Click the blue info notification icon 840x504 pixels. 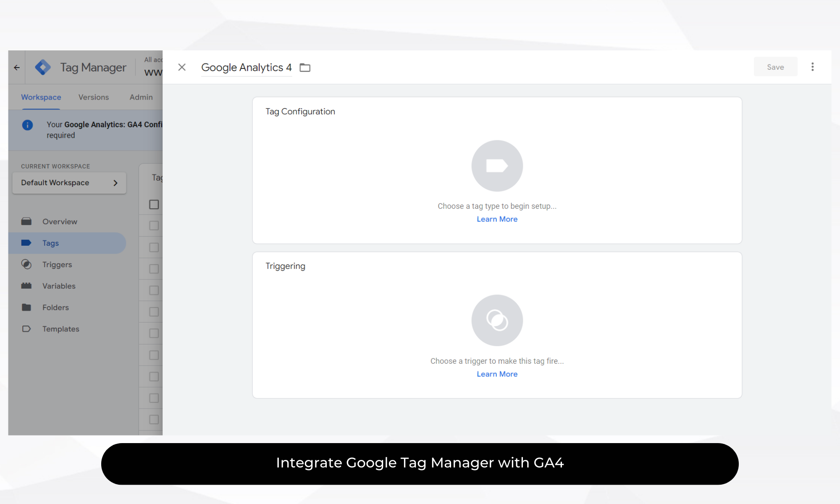[x=27, y=125]
